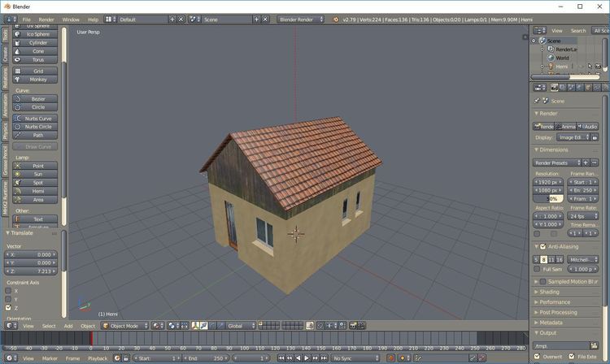Add a Cylinder mesh
Screen dimensions: 610x364
(35, 43)
